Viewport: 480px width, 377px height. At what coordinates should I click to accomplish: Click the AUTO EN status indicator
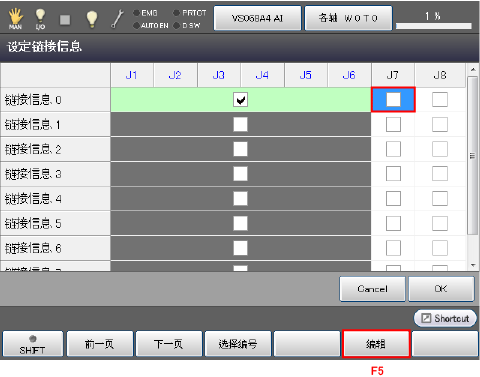tap(151, 26)
